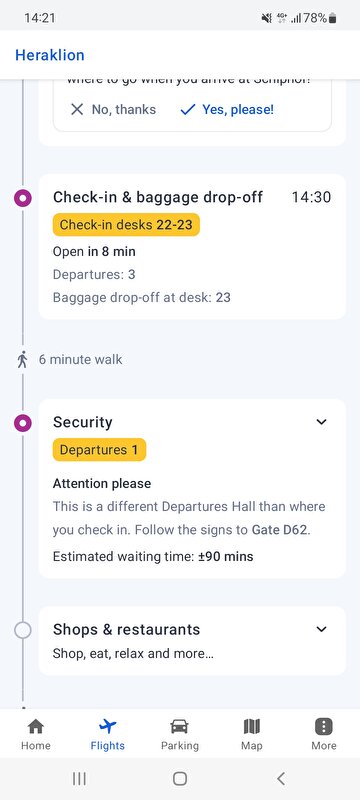Select the Check-in timeline purple marker
Viewport: 360px width, 800px height.
point(22,197)
